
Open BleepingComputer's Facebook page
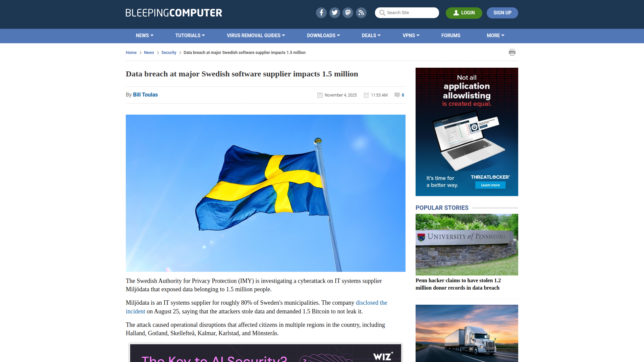pos(321,12)
